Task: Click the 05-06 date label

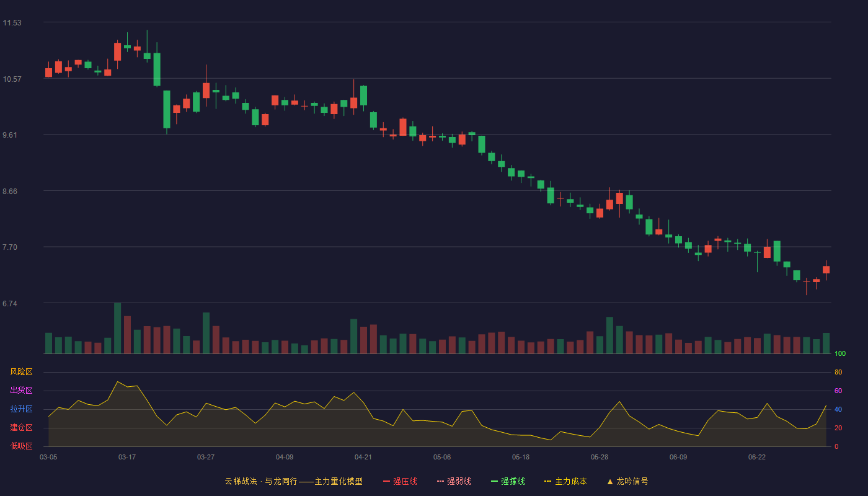Action: 442,457
